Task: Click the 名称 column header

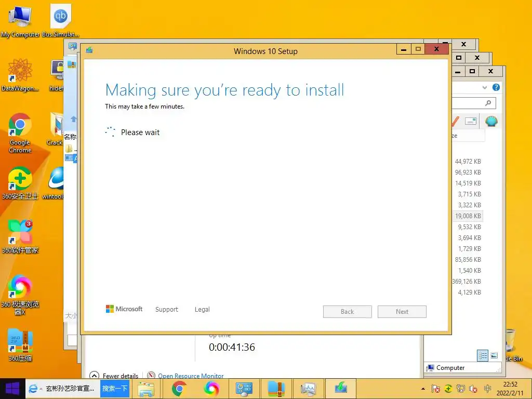Action: click(x=70, y=137)
